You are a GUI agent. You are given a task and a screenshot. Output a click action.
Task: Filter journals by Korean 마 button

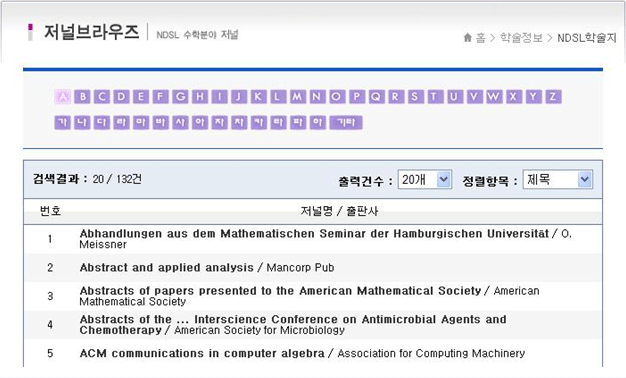(x=141, y=123)
